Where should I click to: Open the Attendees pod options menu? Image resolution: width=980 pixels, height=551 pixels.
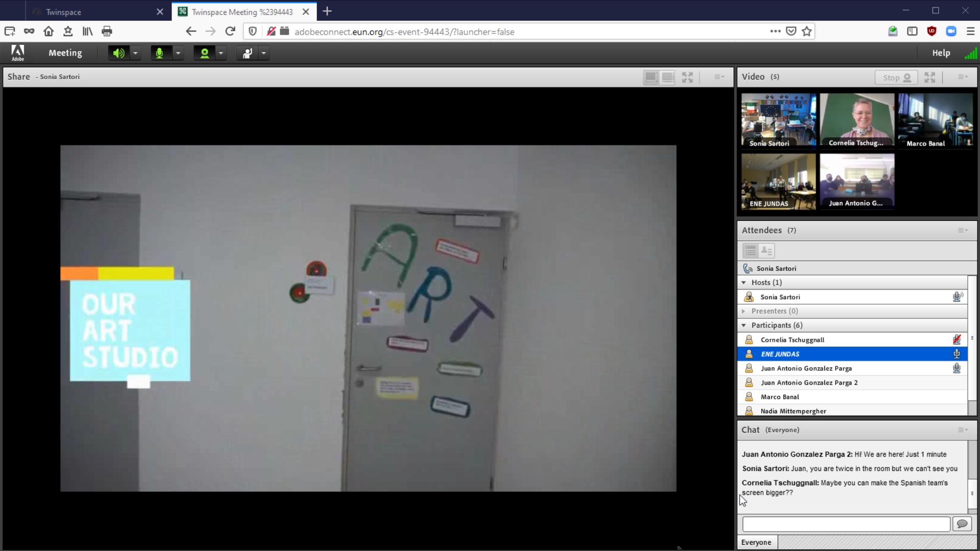[963, 231]
